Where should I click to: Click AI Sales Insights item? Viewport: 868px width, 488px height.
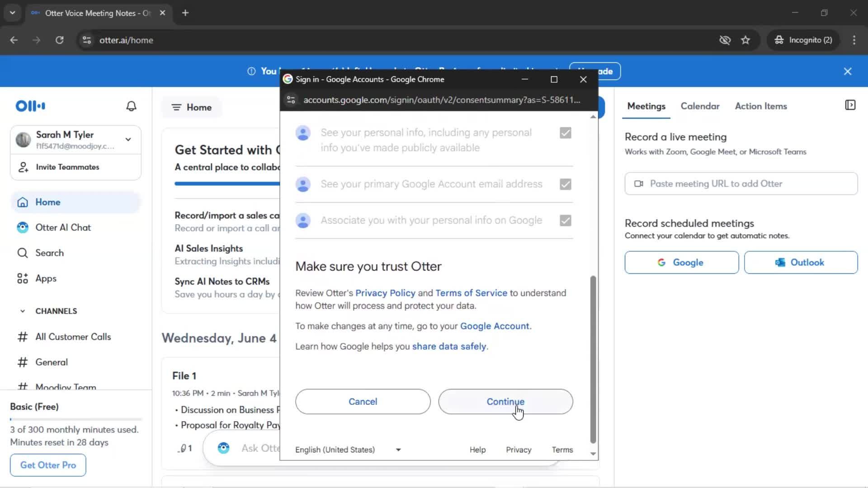click(208, 249)
